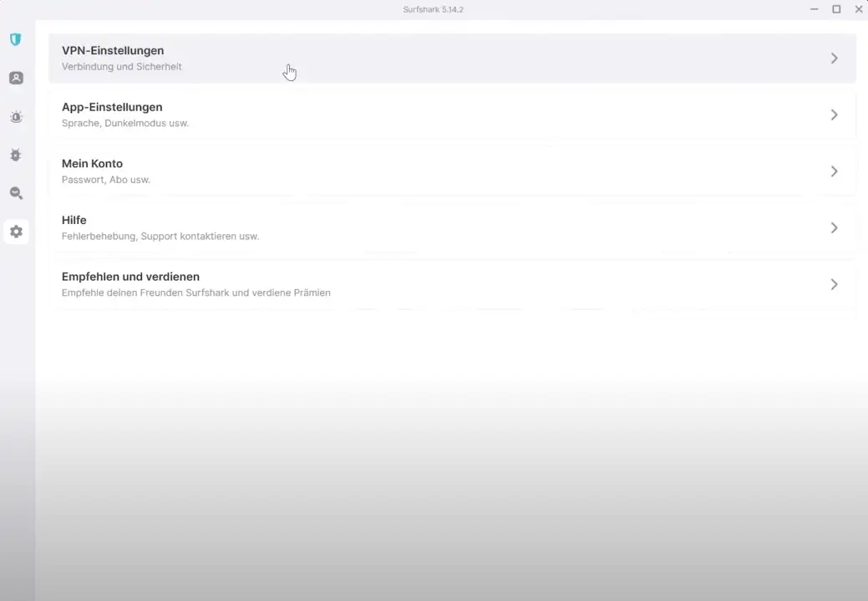Open VPN-Einstellungen menu entry
This screenshot has width=868, height=601.
point(113,51)
